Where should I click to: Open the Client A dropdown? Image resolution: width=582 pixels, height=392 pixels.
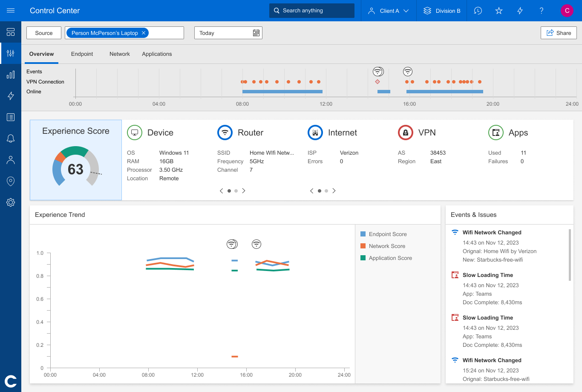(x=388, y=11)
